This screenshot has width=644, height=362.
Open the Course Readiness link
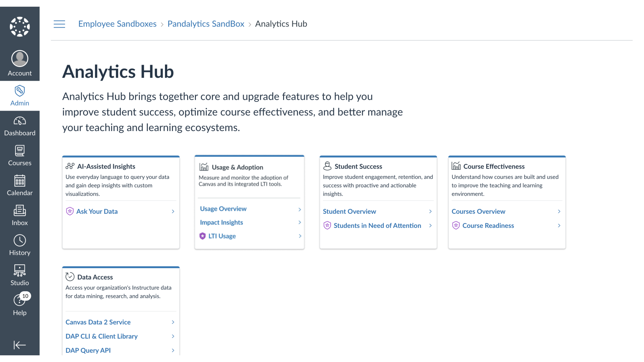(x=488, y=225)
